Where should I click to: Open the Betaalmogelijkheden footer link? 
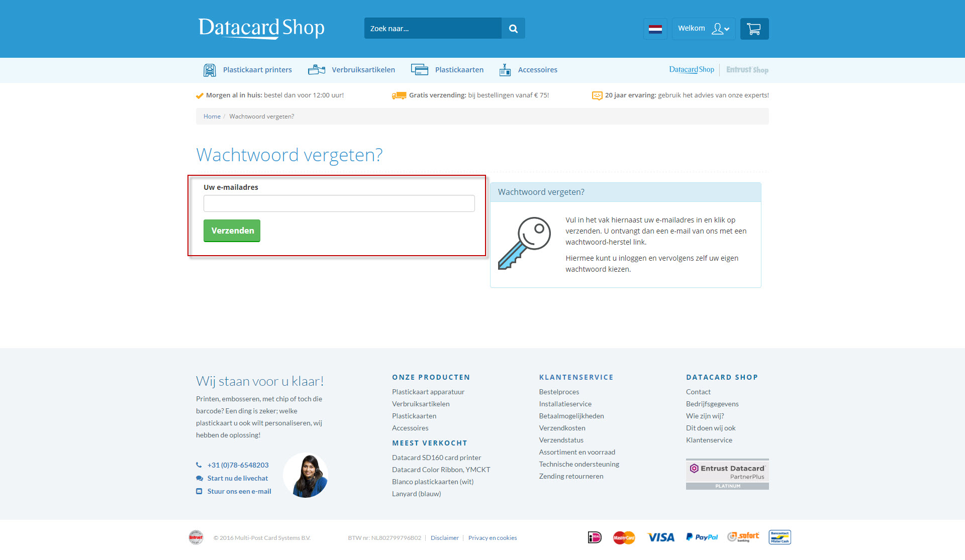click(571, 416)
